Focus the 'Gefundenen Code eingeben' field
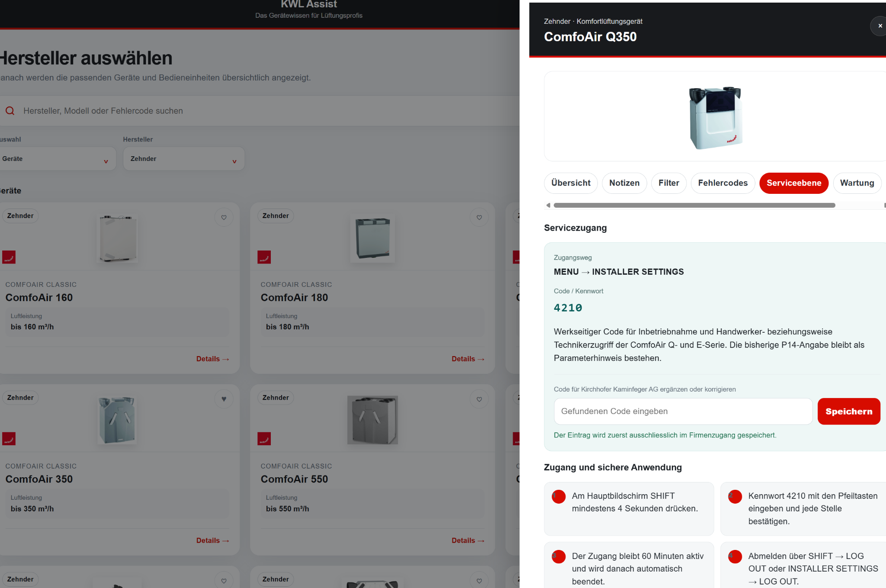886x588 pixels. click(683, 411)
